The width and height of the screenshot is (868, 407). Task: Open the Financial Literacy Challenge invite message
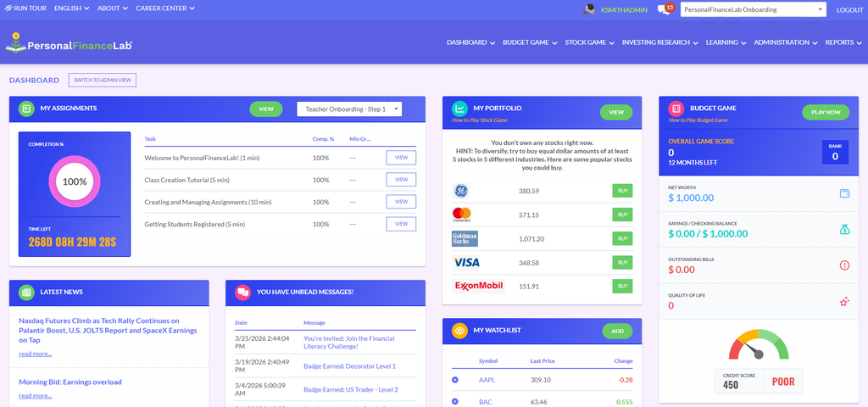[x=348, y=343]
